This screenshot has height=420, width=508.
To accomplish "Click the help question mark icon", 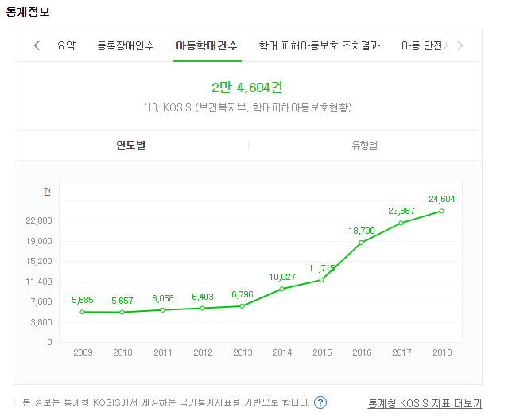I will point(320,402).
